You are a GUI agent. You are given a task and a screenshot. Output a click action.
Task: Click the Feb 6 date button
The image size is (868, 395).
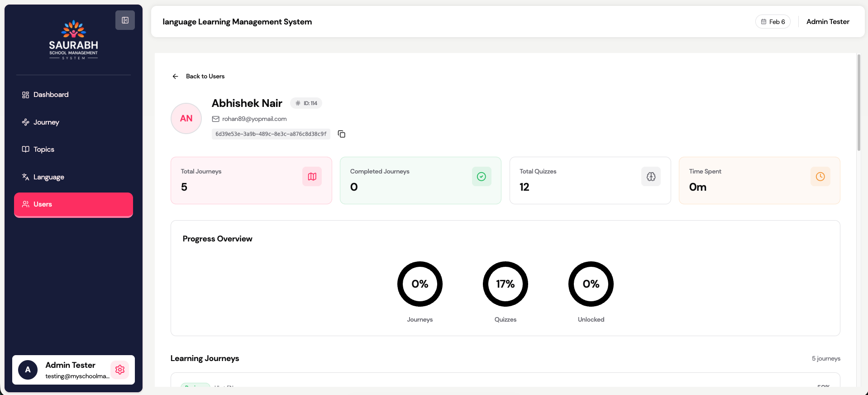[x=773, y=22]
